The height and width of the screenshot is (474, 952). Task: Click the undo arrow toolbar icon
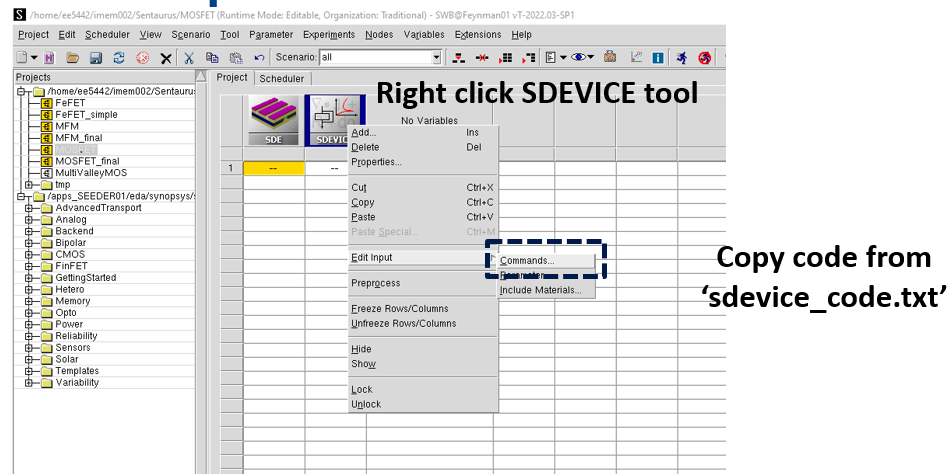point(259,58)
